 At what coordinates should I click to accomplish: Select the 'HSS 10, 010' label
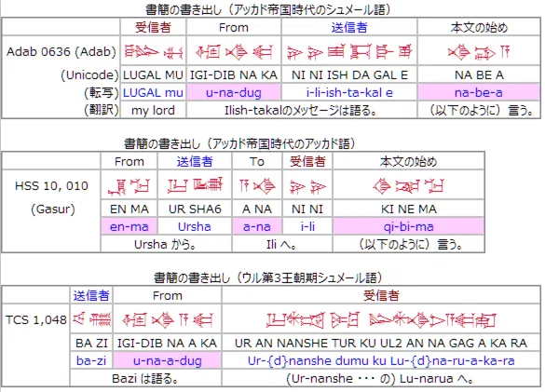click(51, 186)
